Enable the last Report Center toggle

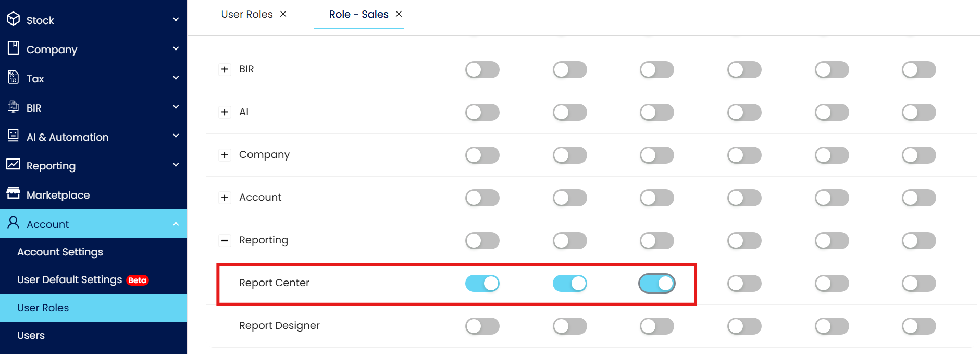919,283
